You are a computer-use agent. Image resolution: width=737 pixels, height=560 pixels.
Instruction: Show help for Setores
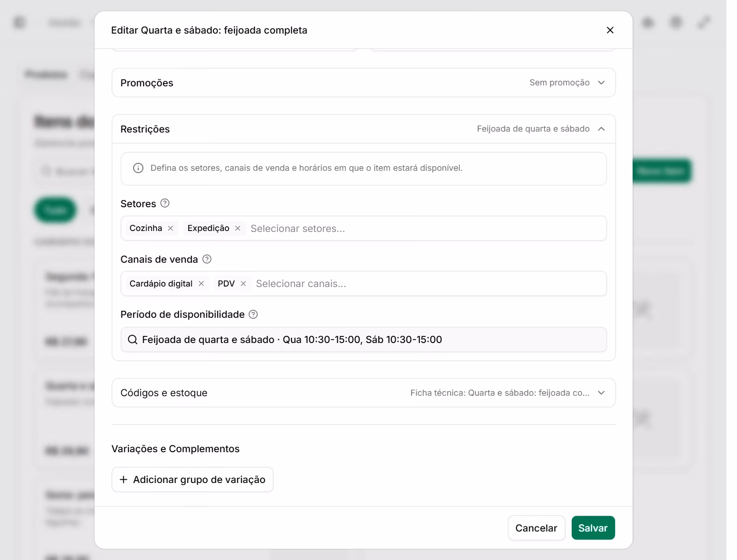point(165,203)
